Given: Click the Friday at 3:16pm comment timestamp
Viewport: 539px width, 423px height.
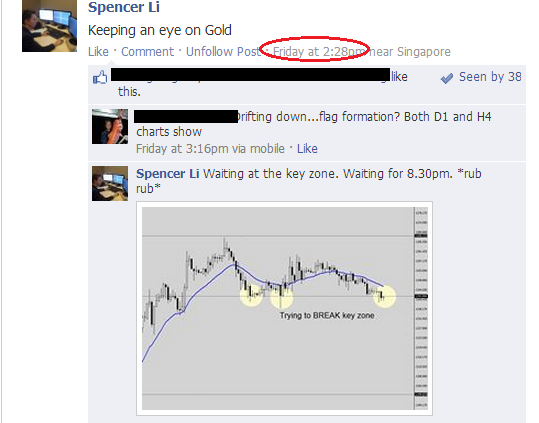Looking at the screenshot, I should tap(182, 149).
